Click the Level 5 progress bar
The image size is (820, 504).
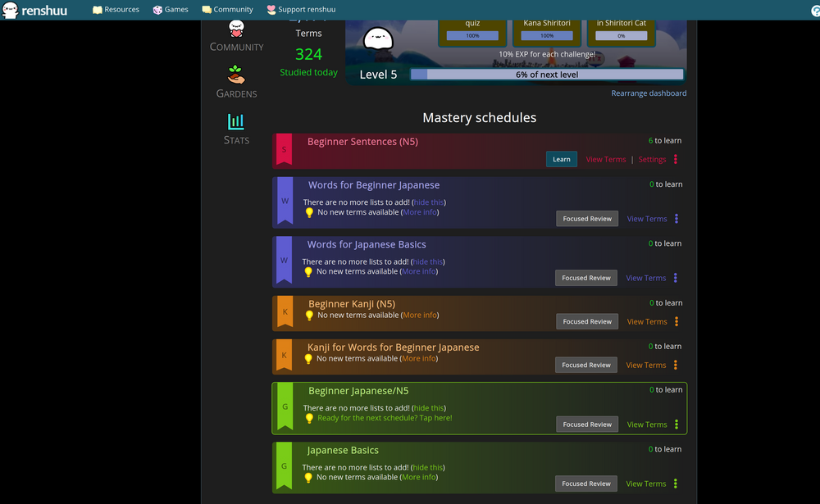[546, 75]
